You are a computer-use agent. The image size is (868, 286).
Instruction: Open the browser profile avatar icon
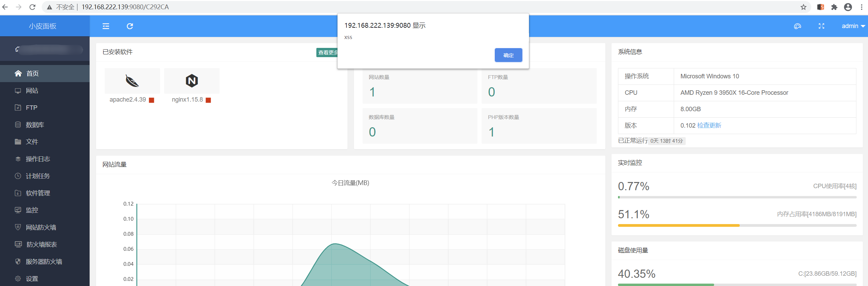pos(848,7)
